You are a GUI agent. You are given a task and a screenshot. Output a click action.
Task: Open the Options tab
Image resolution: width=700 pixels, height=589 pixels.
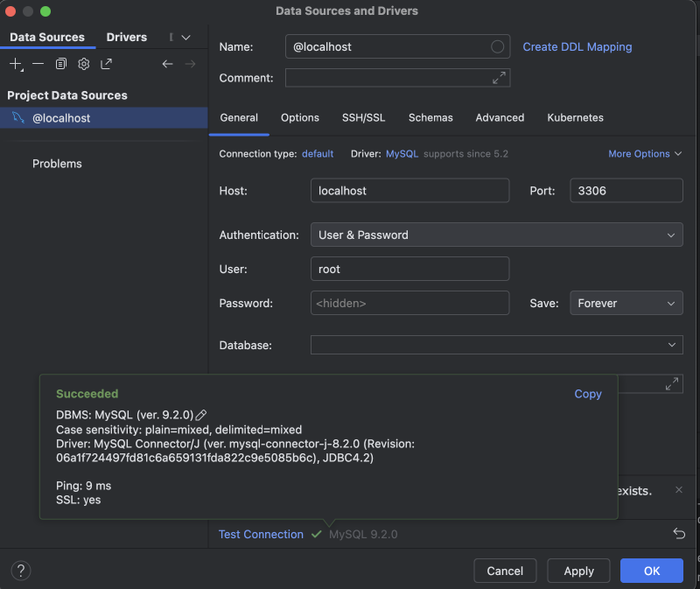pos(299,117)
